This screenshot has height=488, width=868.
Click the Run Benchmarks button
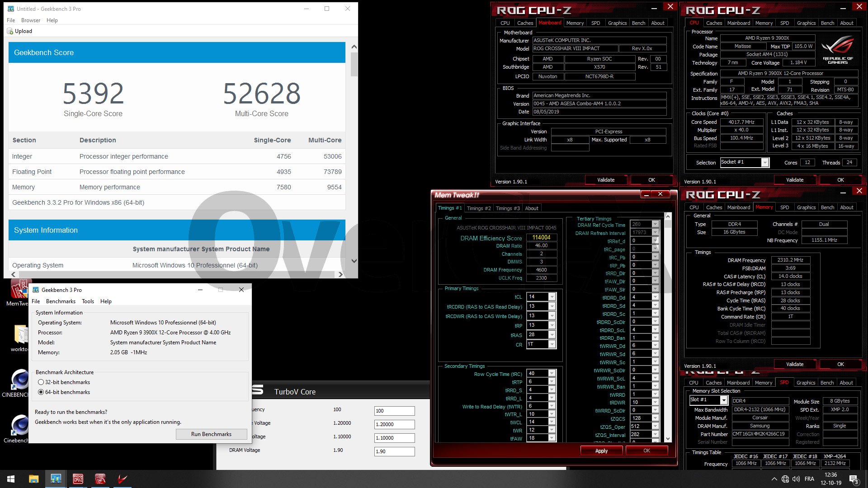211,434
